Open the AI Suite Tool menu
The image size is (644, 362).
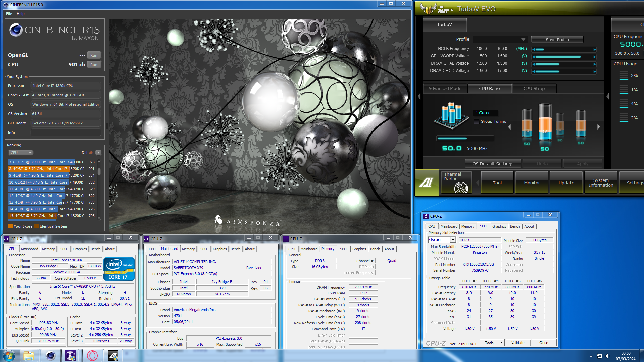pos(497,183)
